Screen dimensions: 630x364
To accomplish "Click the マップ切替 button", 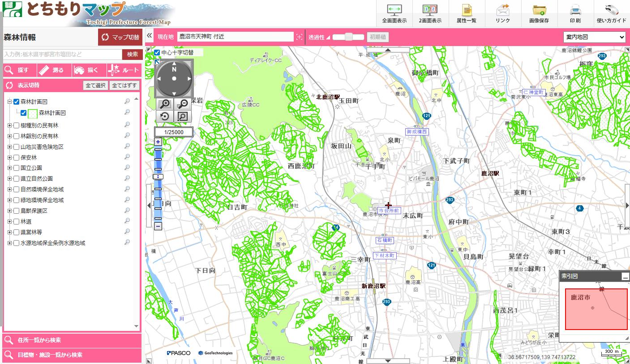I will 120,37.
